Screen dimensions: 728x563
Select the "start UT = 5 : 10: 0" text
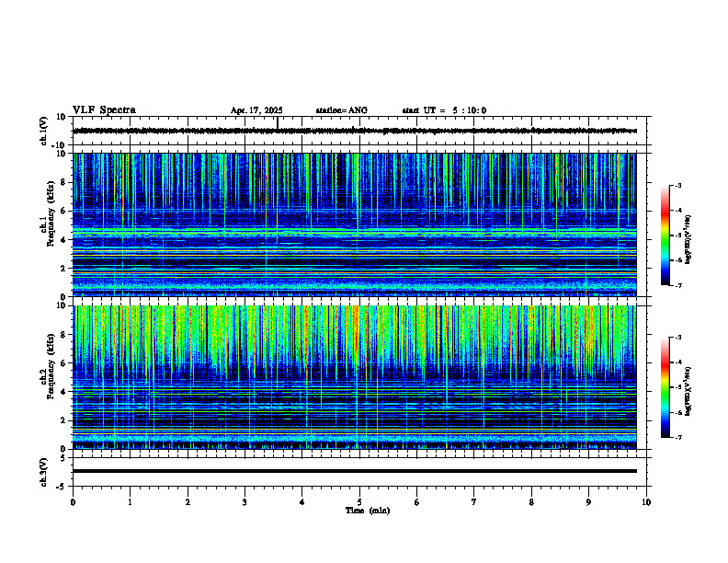click(x=444, y=110)
